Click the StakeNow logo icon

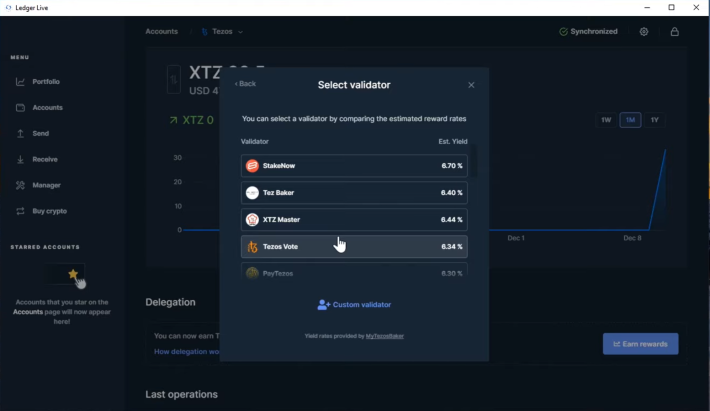click(252, 166)
